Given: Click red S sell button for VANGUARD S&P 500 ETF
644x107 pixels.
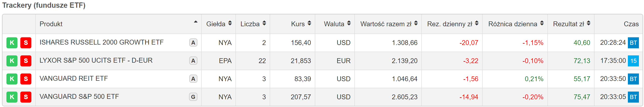Looking at the screenshot, I should 26,97.
